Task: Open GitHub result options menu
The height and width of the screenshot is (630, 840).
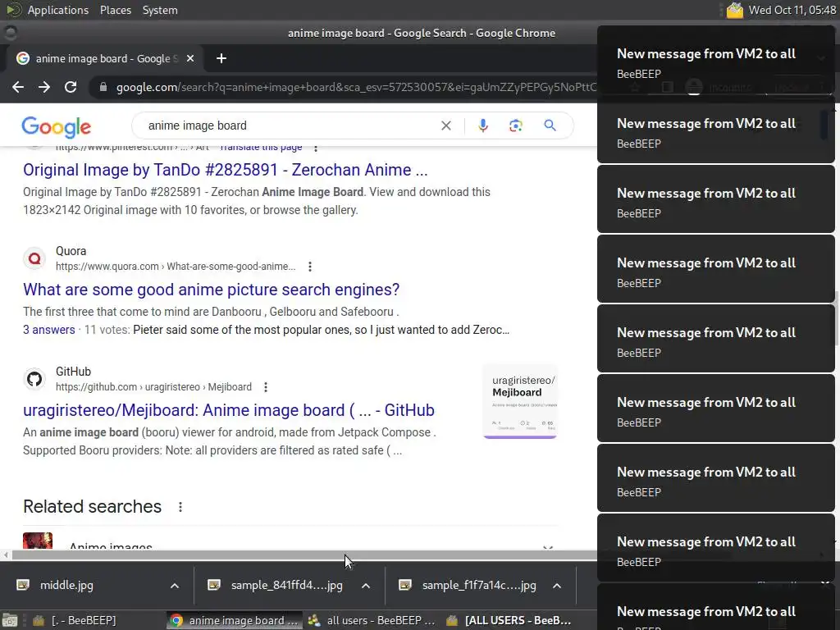Action: [x=266, y=387]
